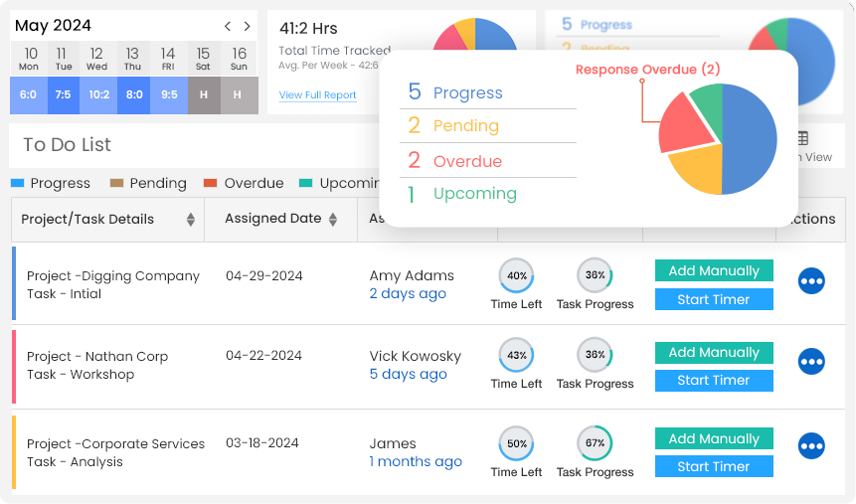This screenshot has width=856, height=504.
Task: Toggle the Pending legend filter
Action: tap(147, 183)
